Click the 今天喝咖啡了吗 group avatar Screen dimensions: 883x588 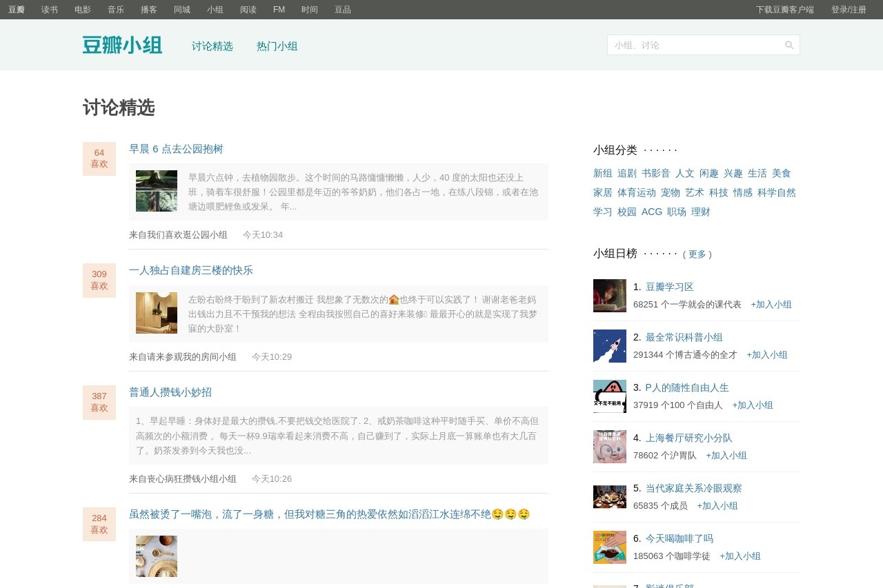coord(609,547)
